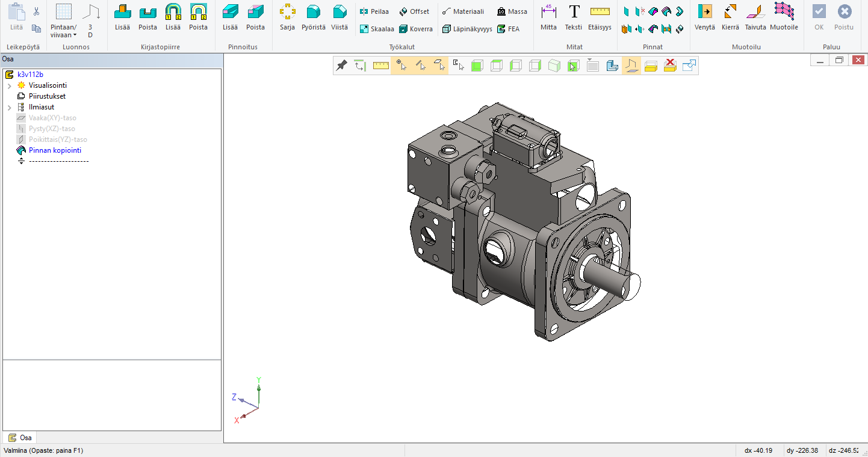
Task: Click the Läpinäkyvyys transparency button
Action: (x=467, y=29)
